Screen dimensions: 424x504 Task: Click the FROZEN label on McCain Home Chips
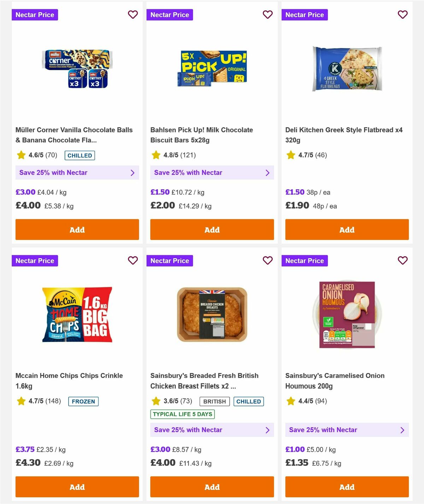click(83, 401)
